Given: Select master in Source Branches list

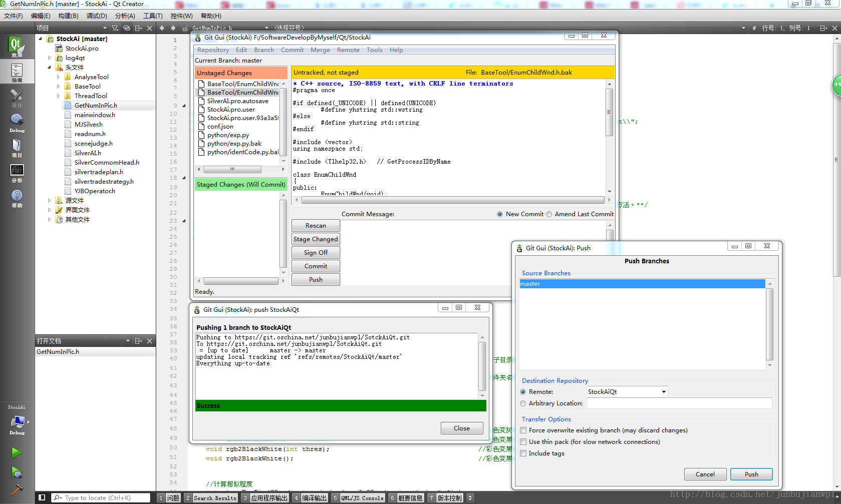Looking at the screenshot, I should [642, 284].
